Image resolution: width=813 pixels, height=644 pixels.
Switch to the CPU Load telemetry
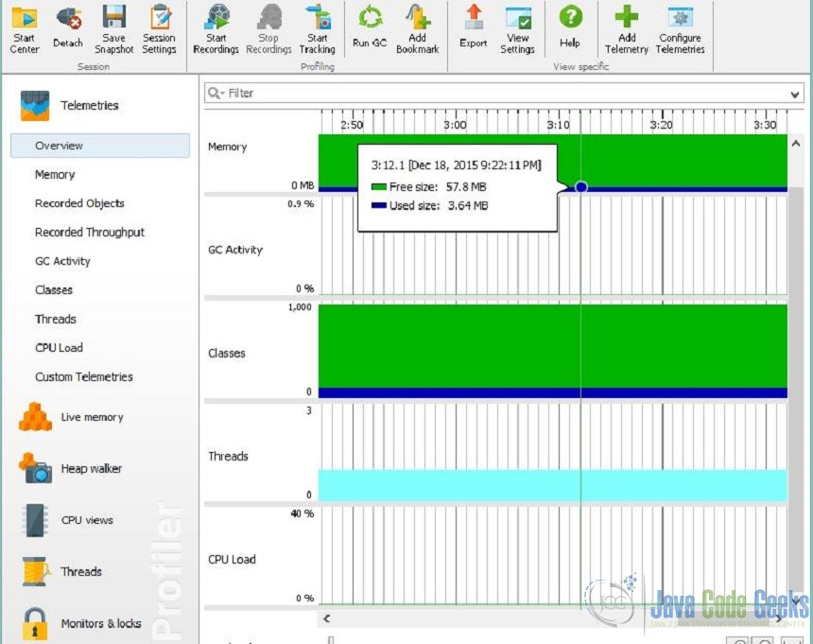59,348
